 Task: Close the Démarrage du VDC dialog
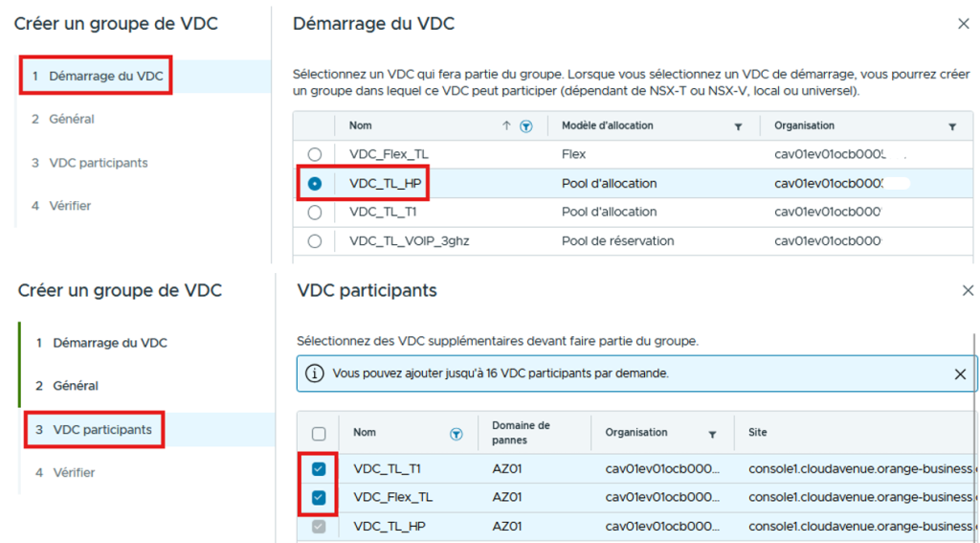point(963,24)
